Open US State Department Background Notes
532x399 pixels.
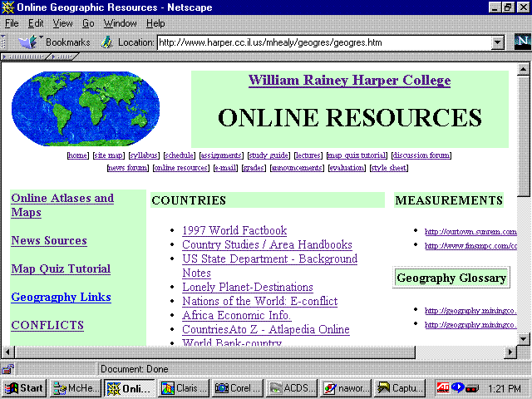pos(269,266)
